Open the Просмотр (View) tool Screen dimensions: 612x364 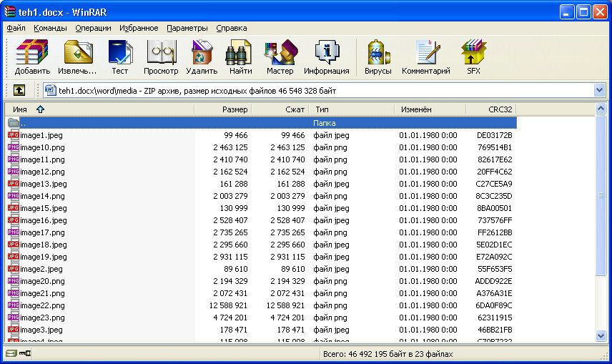(x=161, y=57)
